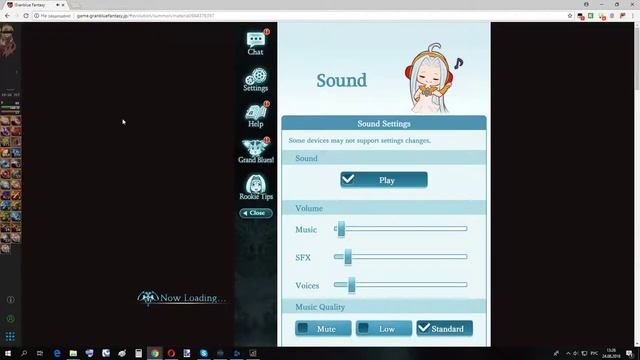Open the Action Center notifications icon
This screenshot has width=640, height=360.
(630, 353)
